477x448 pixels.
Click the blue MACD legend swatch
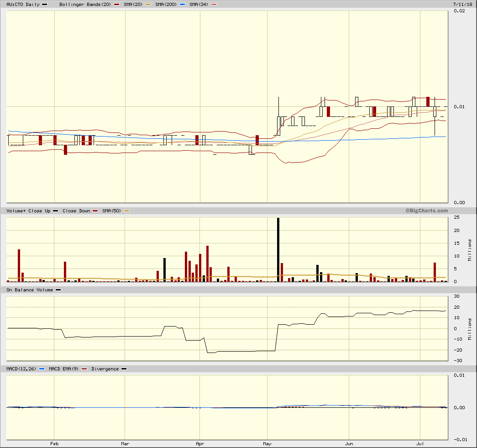pos(42,369)
